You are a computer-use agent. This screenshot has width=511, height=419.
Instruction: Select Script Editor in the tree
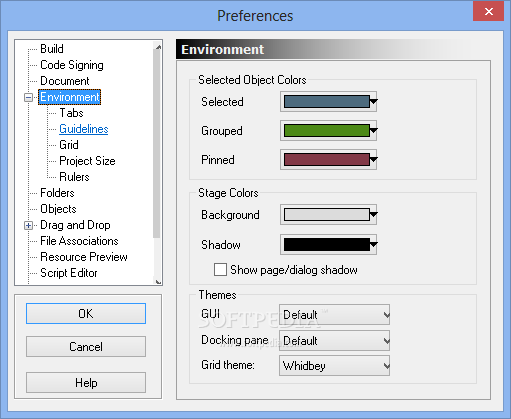pos(69,273)
